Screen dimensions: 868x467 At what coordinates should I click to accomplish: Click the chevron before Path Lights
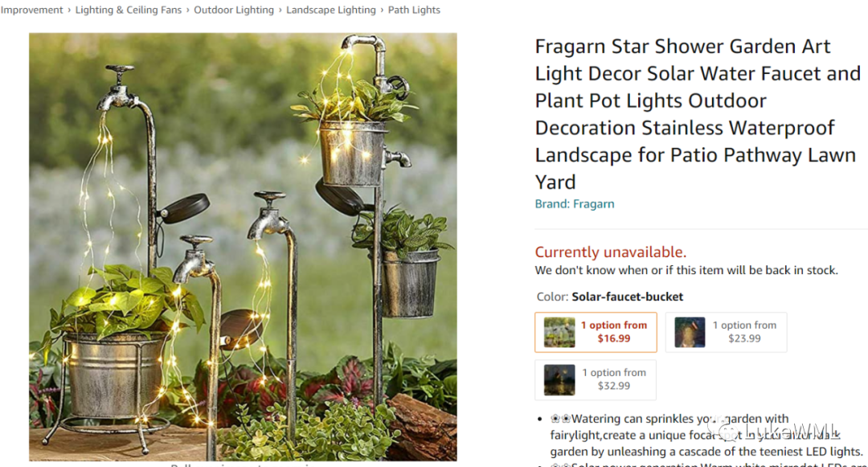click(x=382, y=10)
